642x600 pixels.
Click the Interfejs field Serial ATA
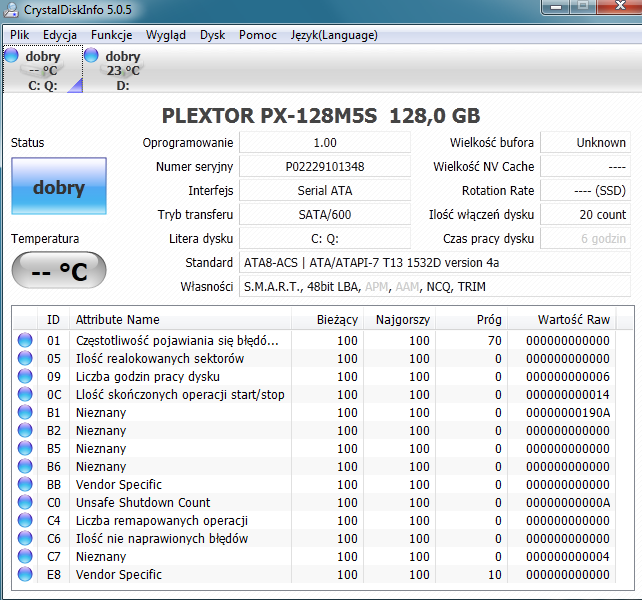coord(325,190)
